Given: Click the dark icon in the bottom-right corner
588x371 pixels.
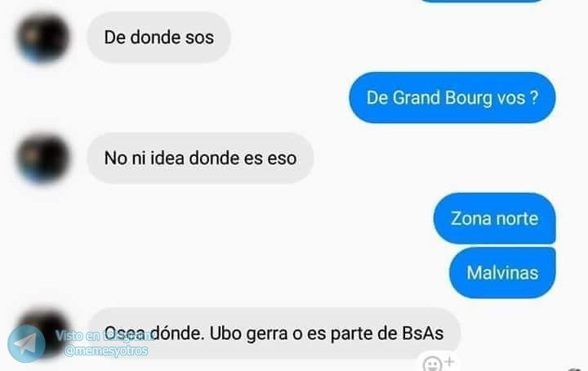Looking at the screenshot, I should (x=579, y=369).
